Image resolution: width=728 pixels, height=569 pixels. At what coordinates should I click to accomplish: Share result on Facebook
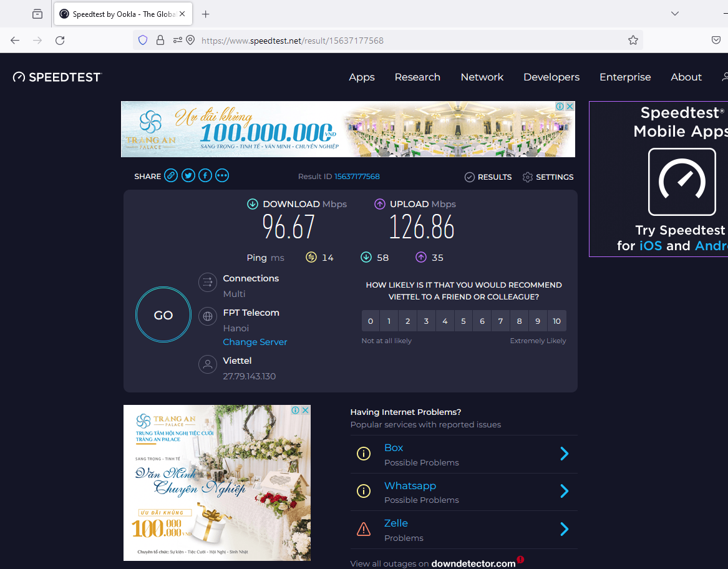pos(205,176)
